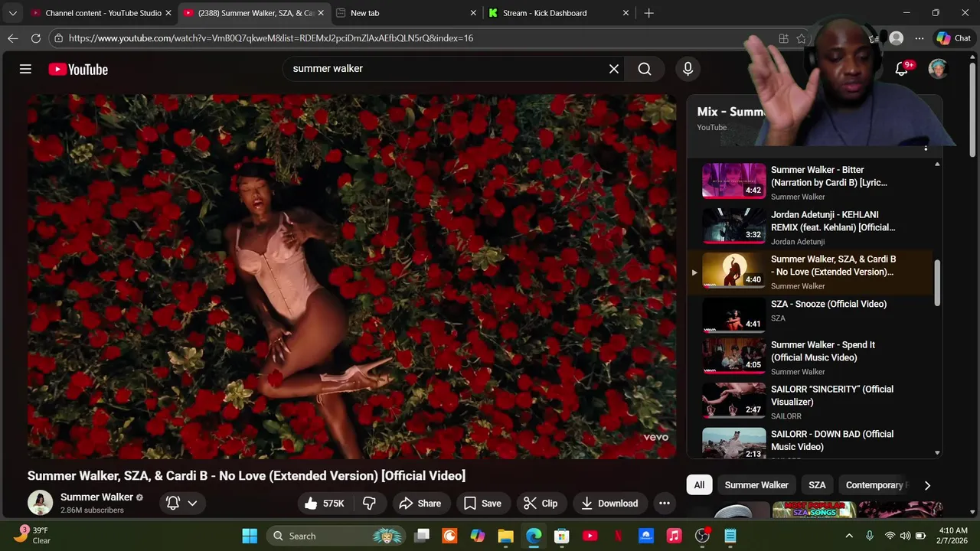The height and width of the screenshot is (551, 980).
Task: Open the OBS Studio taskbar icon
Action: click(702, 536)
